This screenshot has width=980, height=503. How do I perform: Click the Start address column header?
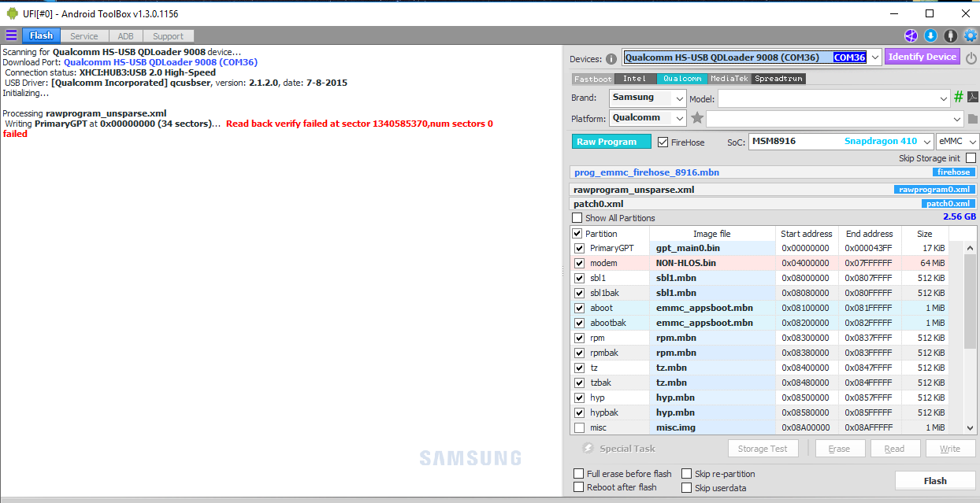806,234
